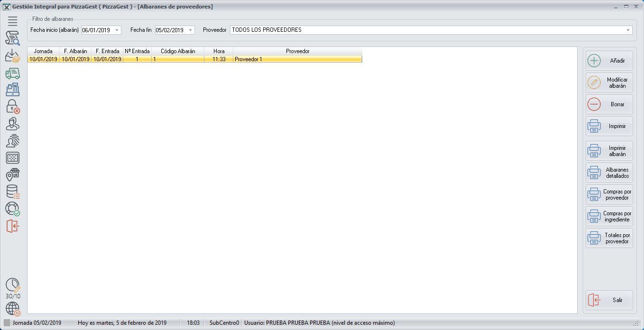Click the globe with pause icon

(13, 309)
